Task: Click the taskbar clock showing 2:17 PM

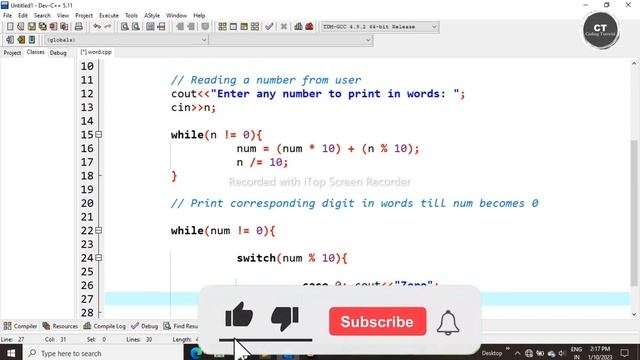Action: pyautogui.click(x=600, y=353)
